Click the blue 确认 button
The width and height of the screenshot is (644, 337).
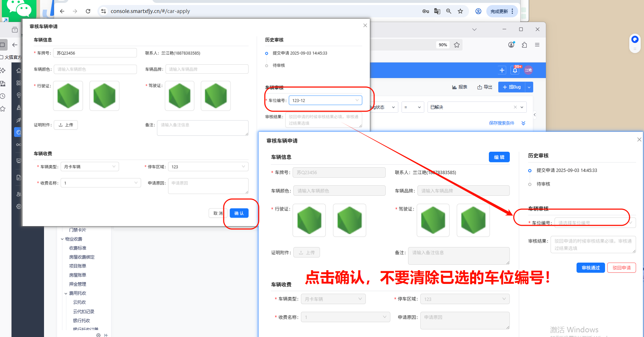coord(239,213)
